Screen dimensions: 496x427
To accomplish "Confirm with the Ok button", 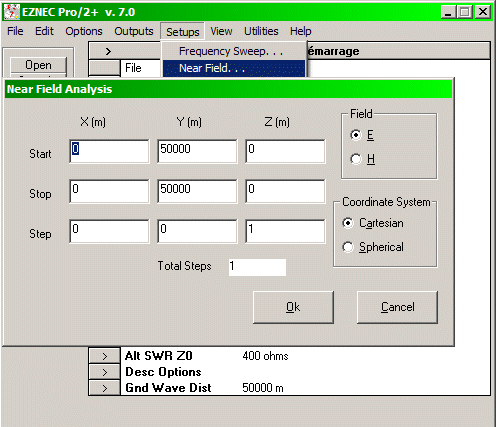I will click(x=293, y=307).
